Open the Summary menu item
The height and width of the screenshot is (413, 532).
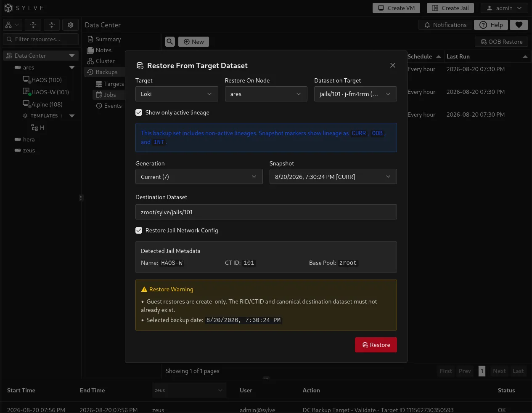point(104,39)
